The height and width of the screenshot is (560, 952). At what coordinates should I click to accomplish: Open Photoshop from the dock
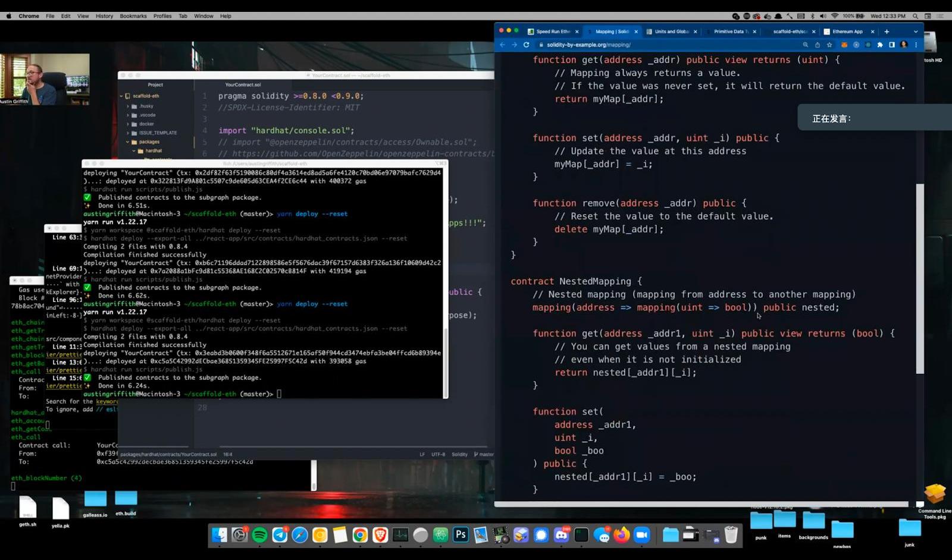tap(460, 535)
